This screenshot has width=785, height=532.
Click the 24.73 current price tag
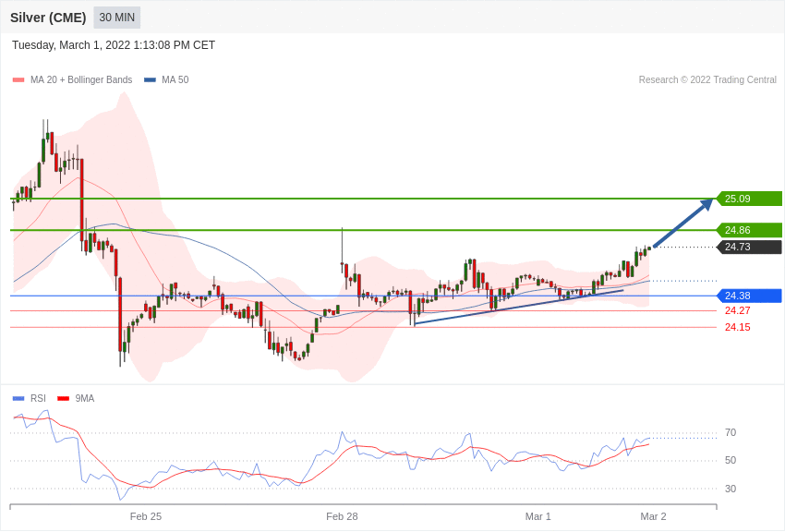tap(749, 247)
